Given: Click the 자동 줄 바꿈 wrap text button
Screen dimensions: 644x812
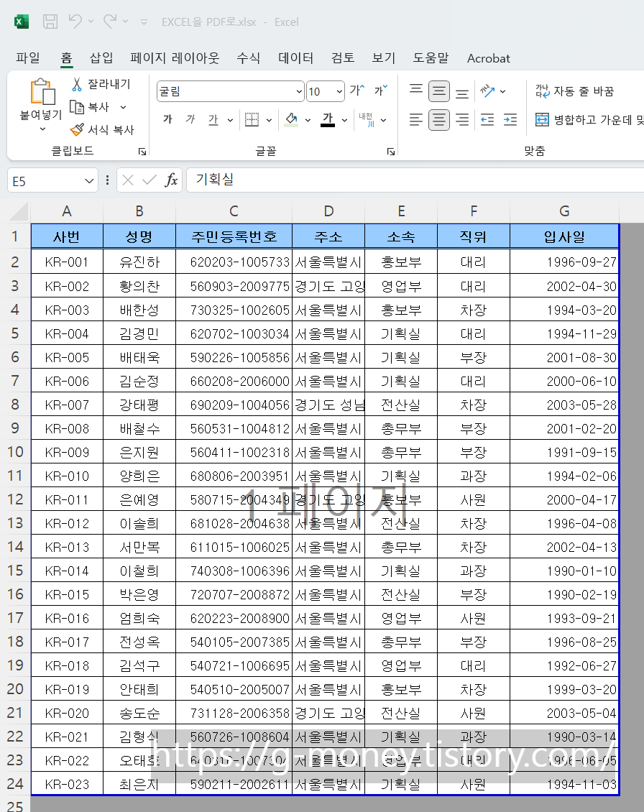Looking at the screenshot, I should 574,91.
